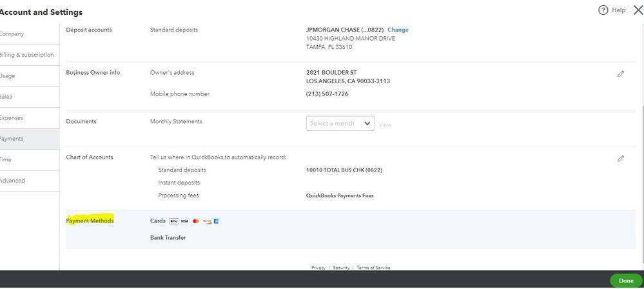This screenshot has height=289, width=644.
Task: Click the Bank Transfer payment method
Action: pos(168,237)
